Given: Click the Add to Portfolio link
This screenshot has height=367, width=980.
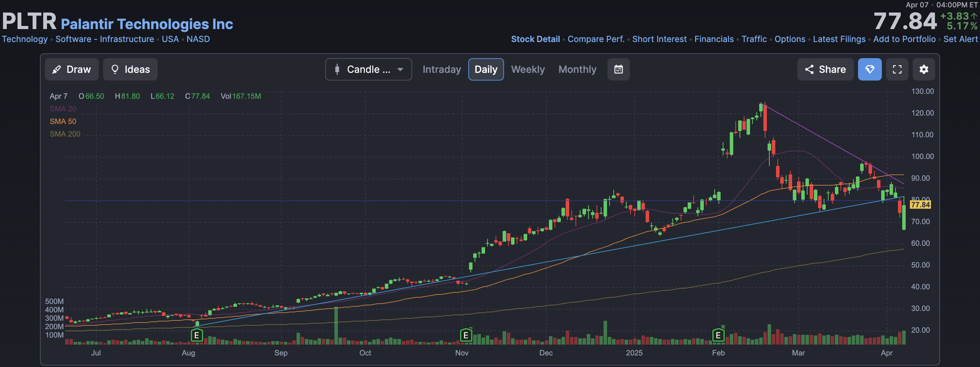Looking at the screenshot, I should (904, 39).
